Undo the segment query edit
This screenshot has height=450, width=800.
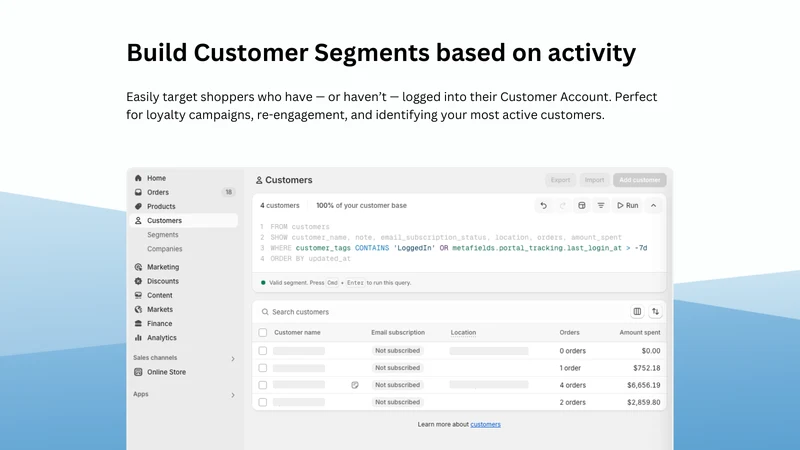(543, 206)
